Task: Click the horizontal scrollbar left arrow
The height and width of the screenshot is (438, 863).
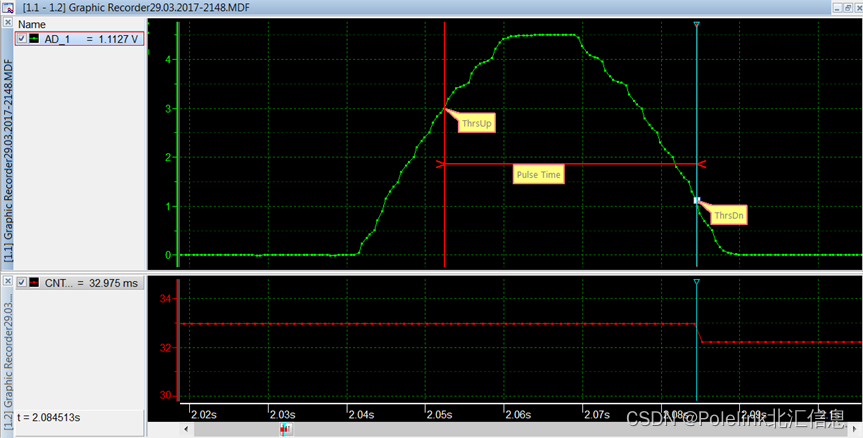Action: (x=186, y=429)
